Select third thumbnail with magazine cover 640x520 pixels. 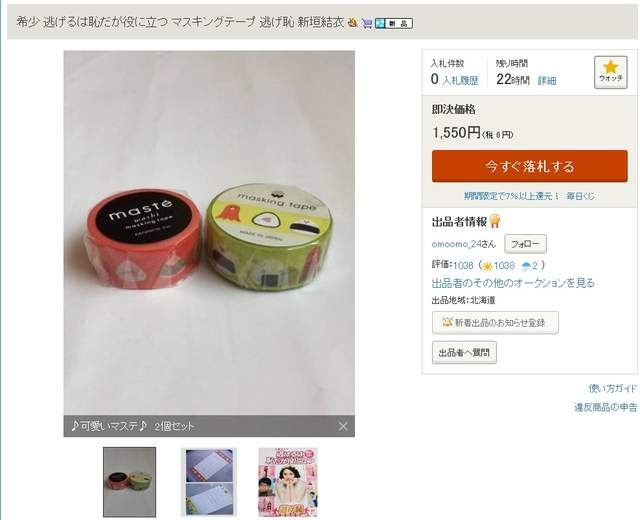coord(288,482)
